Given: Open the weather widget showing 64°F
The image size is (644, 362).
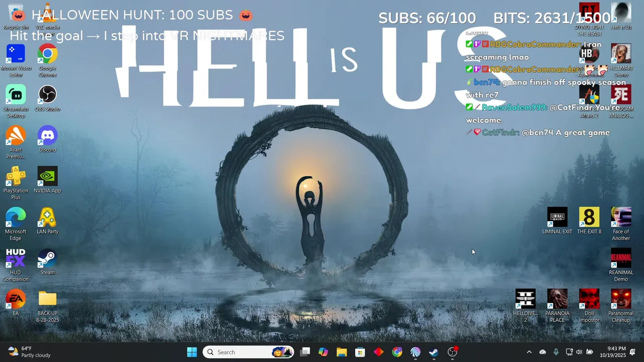Looking at the screenshot, I should point(29,352).
